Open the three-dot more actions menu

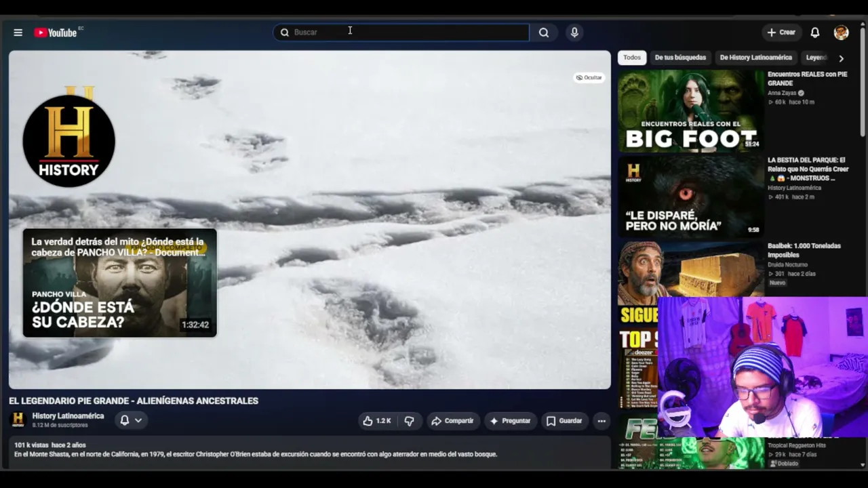601,421
